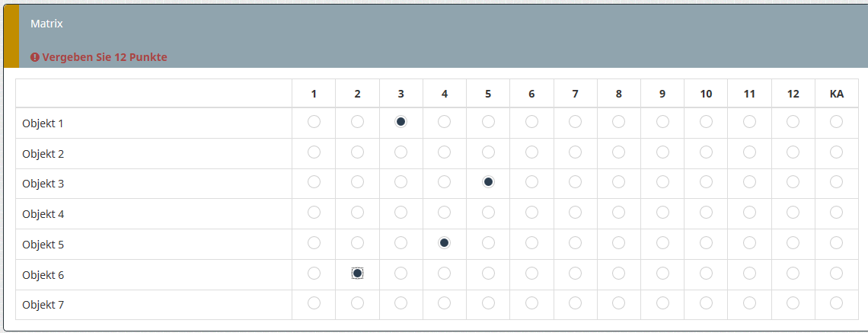Select KA for Objekt 7
Viewport: 868px width, 333px height.
tap(836, 303)
